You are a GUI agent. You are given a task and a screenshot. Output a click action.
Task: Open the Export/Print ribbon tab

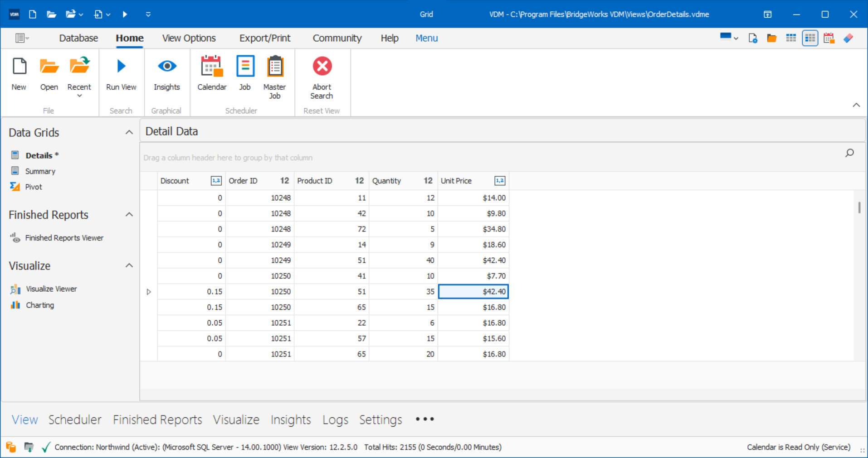click(264, 38)
